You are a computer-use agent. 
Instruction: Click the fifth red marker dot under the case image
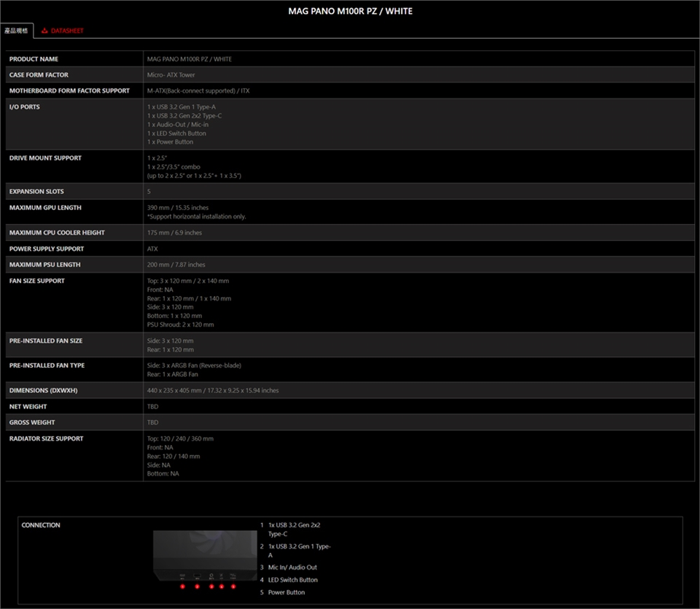233,586
